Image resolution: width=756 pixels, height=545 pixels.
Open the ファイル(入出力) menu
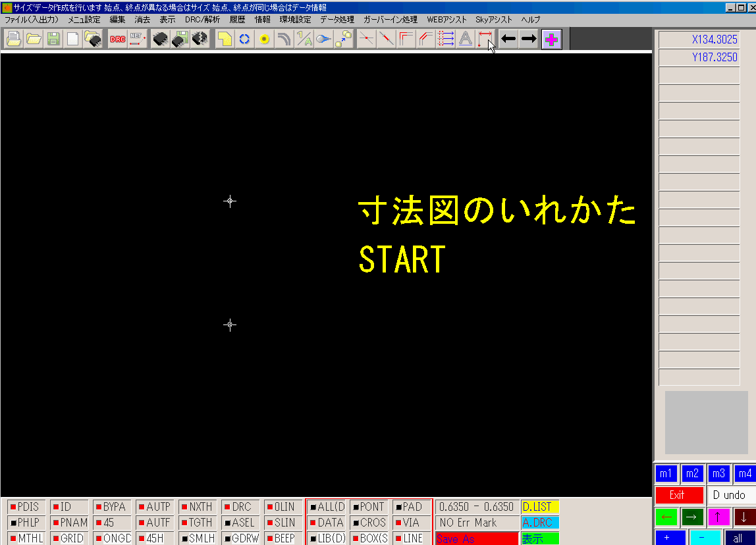click(x=32, y=20)
